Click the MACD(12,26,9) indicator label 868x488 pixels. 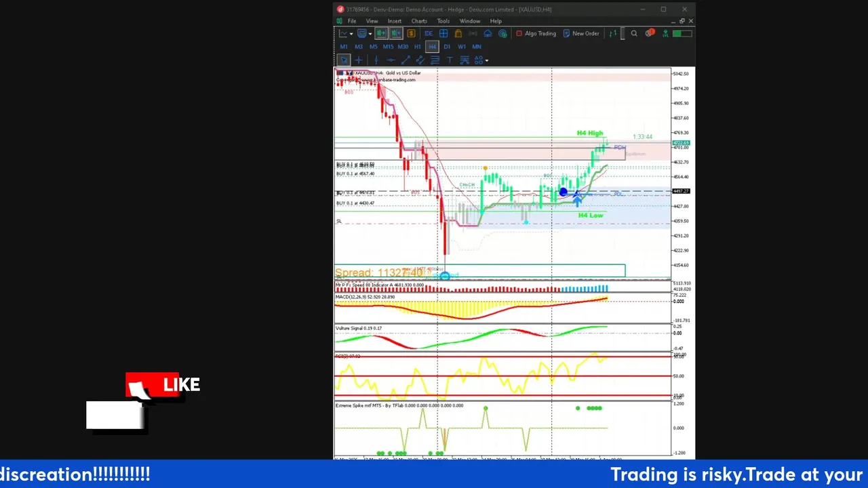pos(365,297)
